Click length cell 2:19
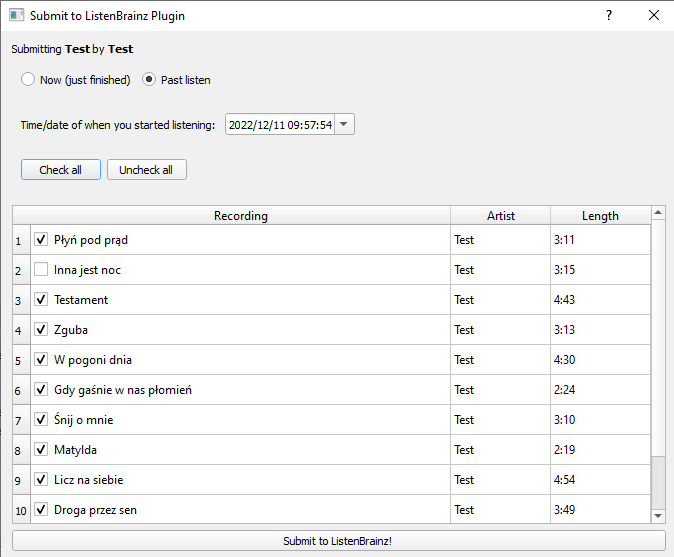 coord(600,450)
